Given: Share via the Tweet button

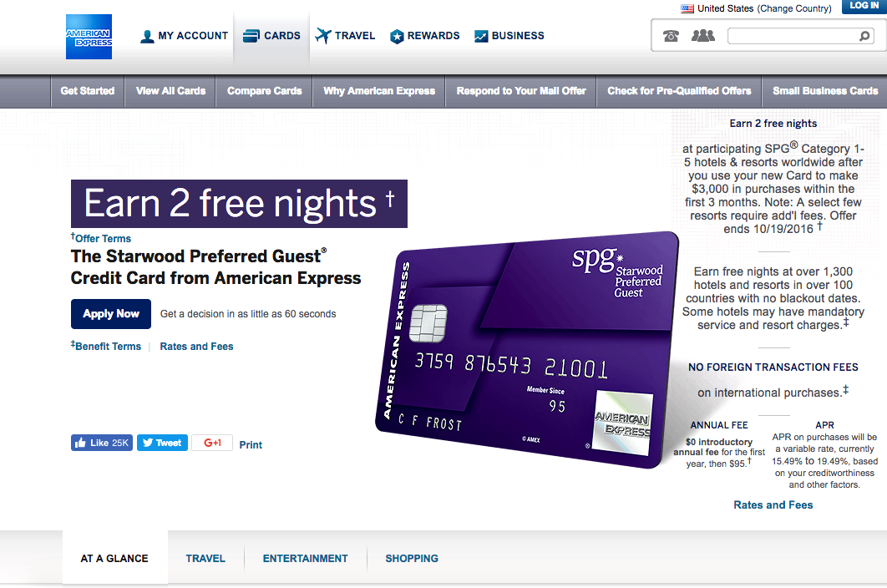Looking at the screenshot, I should point(162,443).
